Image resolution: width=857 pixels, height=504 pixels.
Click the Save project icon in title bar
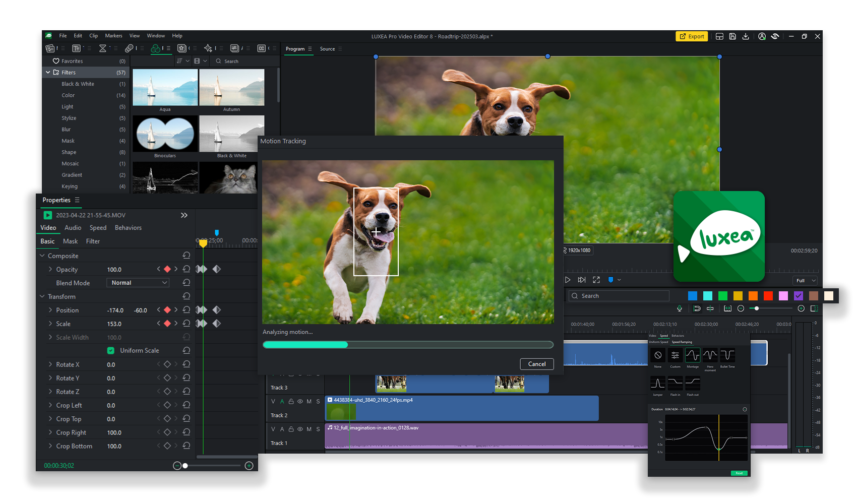(x=732, y=36)
